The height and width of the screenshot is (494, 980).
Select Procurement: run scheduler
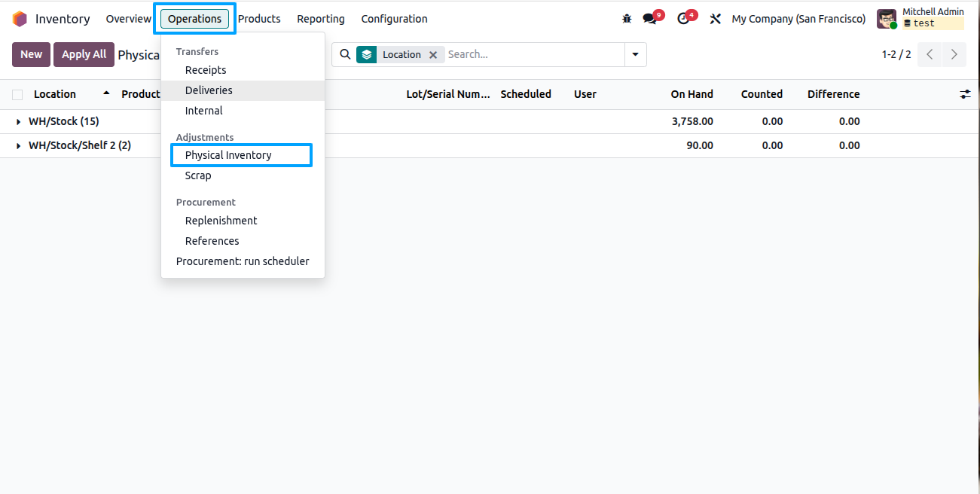coord(243,261)
